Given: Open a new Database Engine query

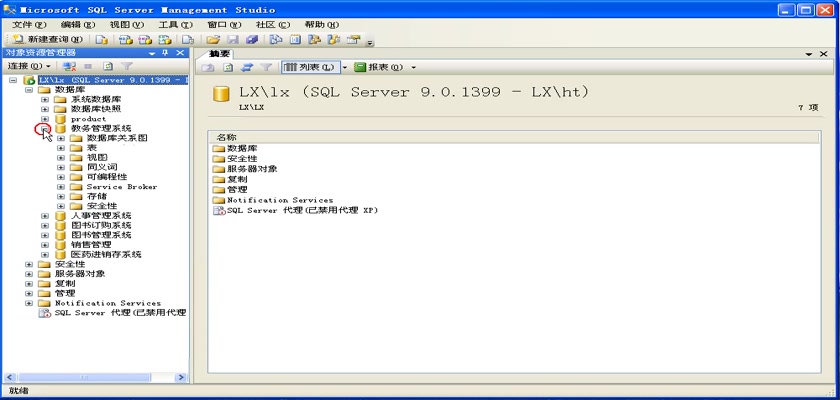Looking at the screenshot, I should (x=101, y=40).
